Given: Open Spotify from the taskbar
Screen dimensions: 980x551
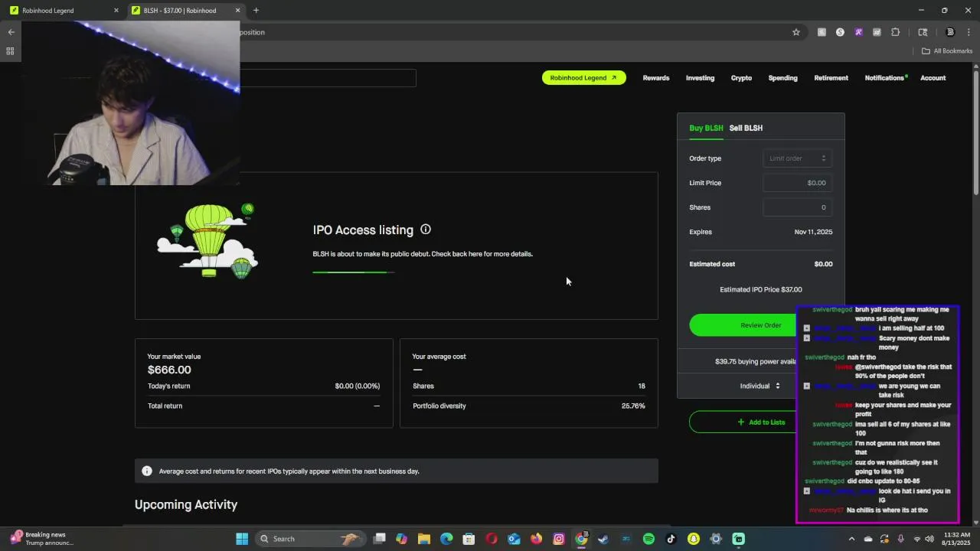Looking at the screenshot, I should point(648,539).
